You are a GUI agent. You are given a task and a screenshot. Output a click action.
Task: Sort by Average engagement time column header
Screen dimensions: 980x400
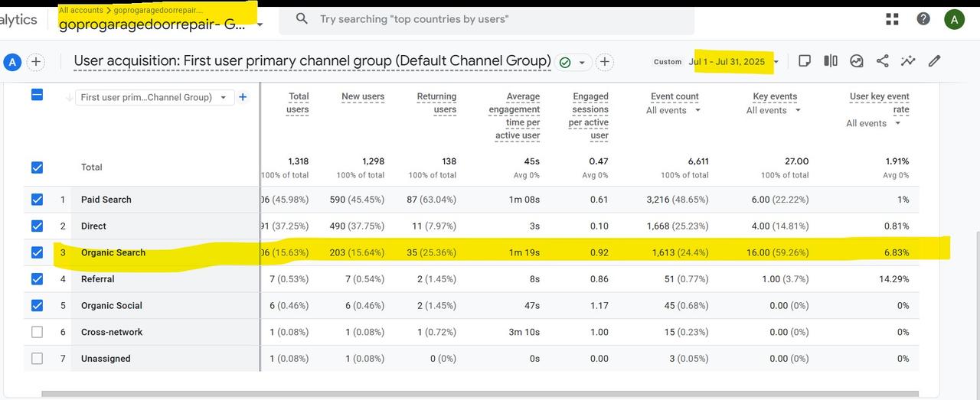[x=514, y=116]
